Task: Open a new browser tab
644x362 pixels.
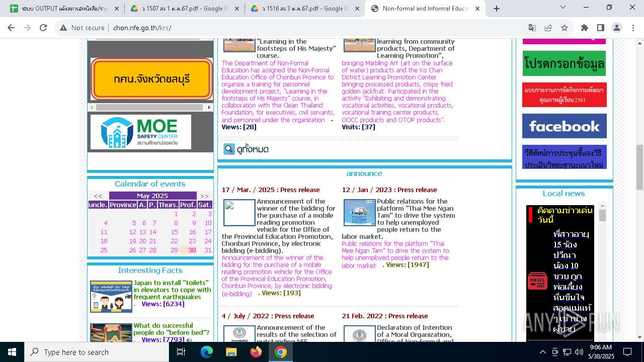Action: [x=497, y=9]
